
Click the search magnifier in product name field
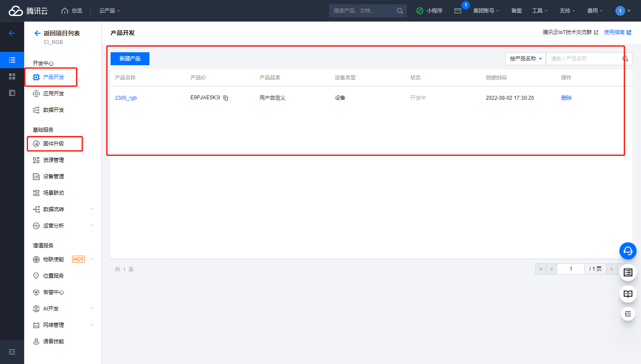(625, 59)
